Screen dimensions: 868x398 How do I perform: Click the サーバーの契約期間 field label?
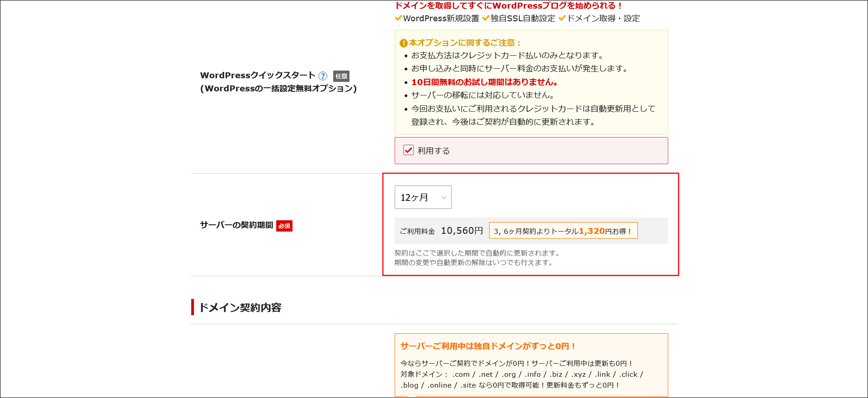(x=236, y=225)
